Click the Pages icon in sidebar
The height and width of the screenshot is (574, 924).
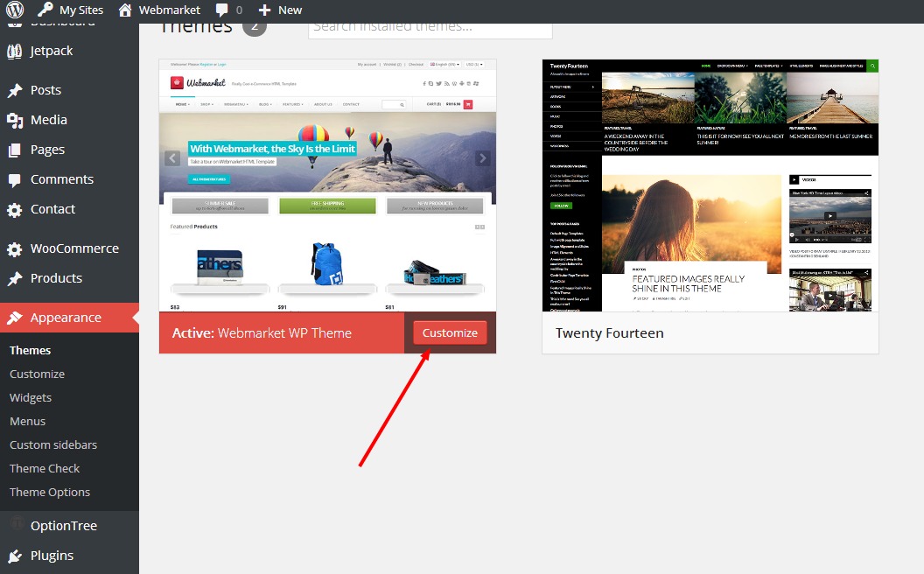pos(15,150)
